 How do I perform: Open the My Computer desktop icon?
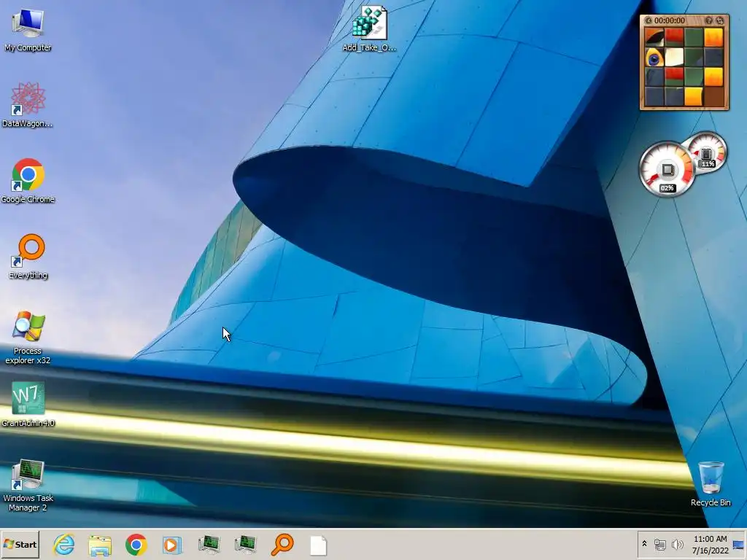point(28,28)
